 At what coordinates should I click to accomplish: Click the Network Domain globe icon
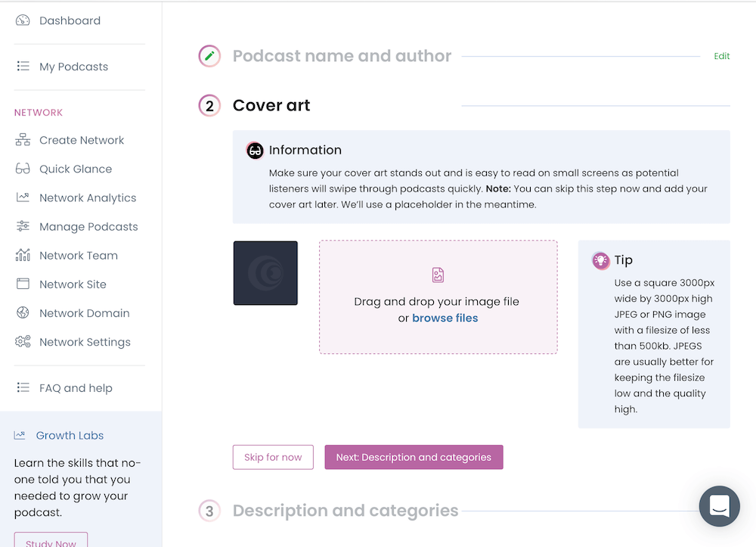click(x=23, y=313)
